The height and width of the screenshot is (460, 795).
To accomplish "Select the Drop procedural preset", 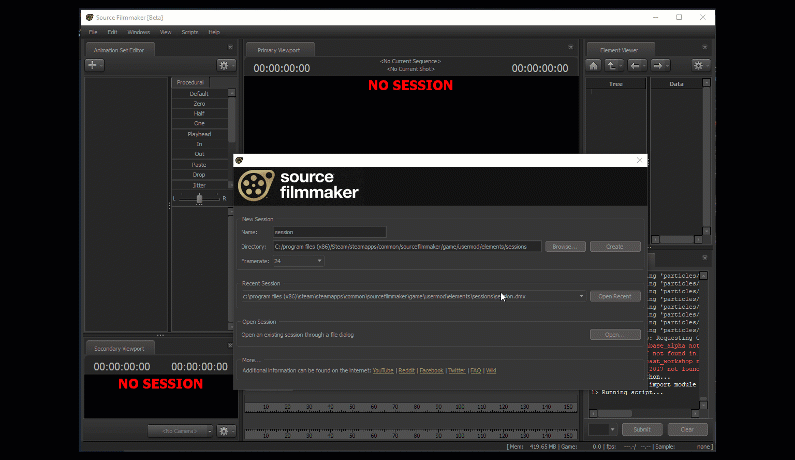I will coord(199,174).
